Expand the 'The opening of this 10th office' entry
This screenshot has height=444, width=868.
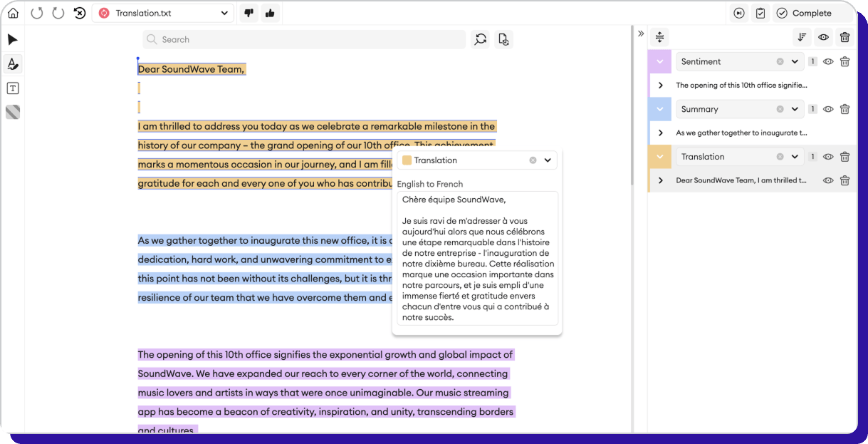[661, 85]
